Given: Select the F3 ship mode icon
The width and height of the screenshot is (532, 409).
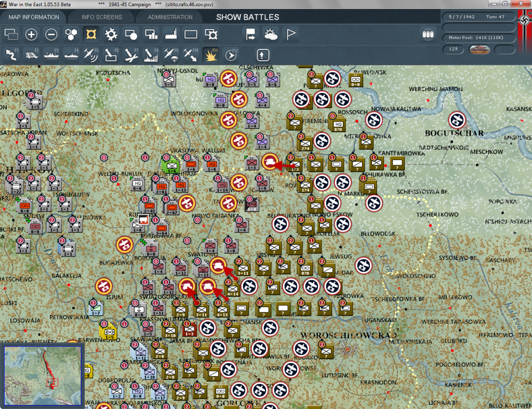Looking at the screenshot, I should 51,55.
